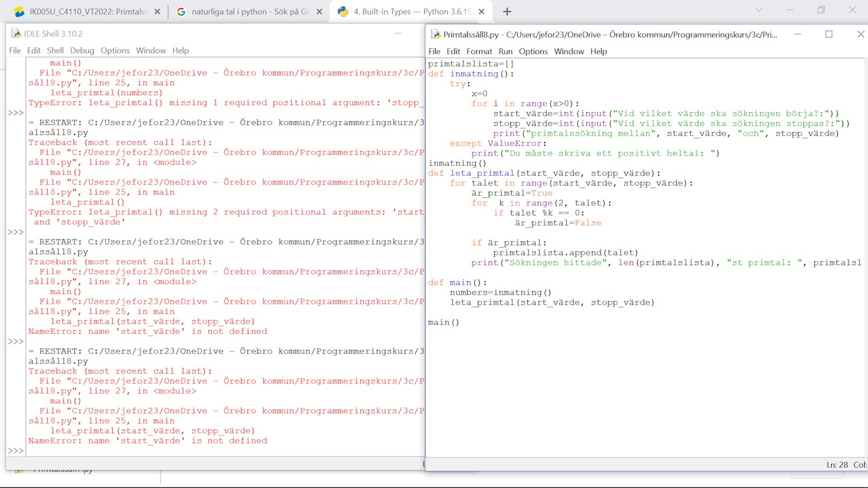This screenshot has height=488, width=868.
Task: Click the Google favicon on the search tab
Action: click(180, 11)
